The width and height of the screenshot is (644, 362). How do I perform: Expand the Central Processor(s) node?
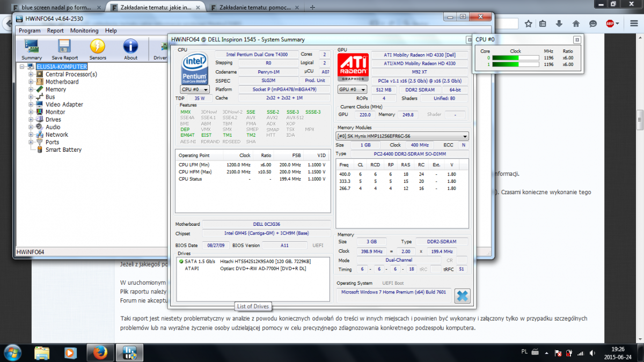coord(31,74)
